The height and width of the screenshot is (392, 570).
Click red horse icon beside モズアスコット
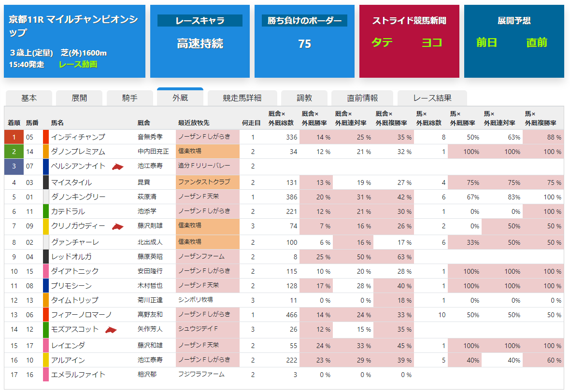coord(111,330)
